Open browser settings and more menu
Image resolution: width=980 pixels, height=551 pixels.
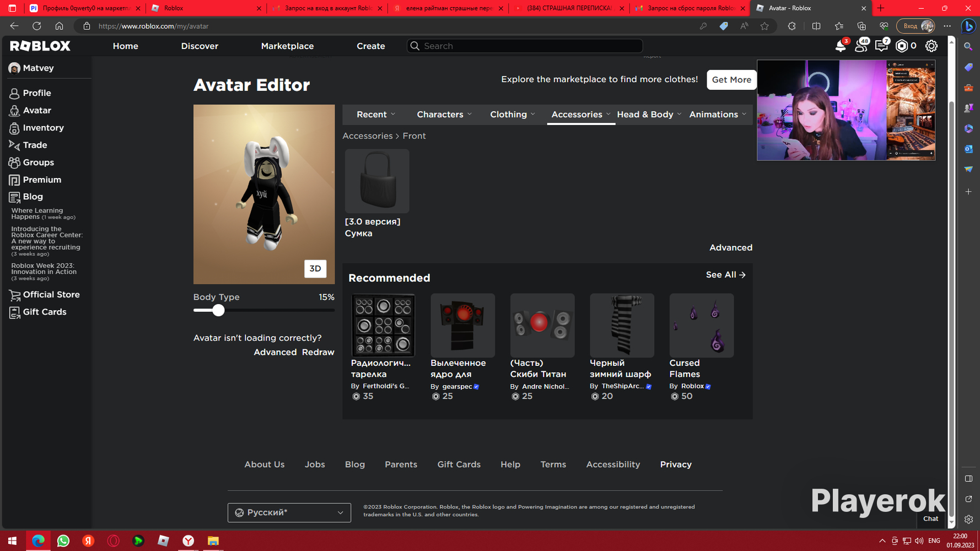pos(947,26)
